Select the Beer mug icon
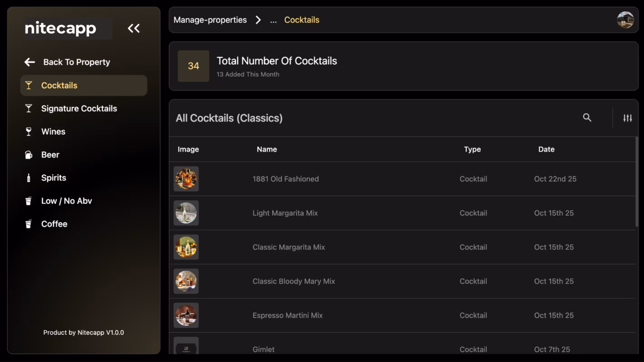 click(28, 155)
